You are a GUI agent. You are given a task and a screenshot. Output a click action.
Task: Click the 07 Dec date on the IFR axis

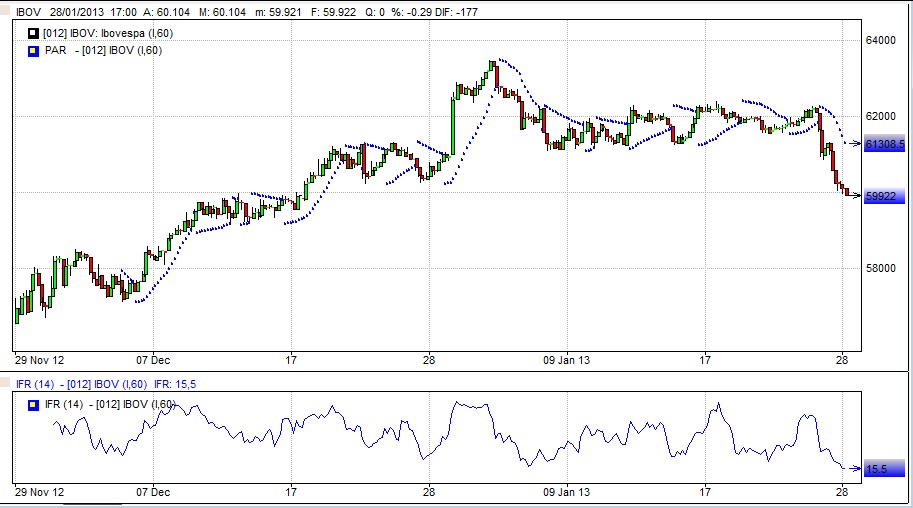(x=153, y=492)
